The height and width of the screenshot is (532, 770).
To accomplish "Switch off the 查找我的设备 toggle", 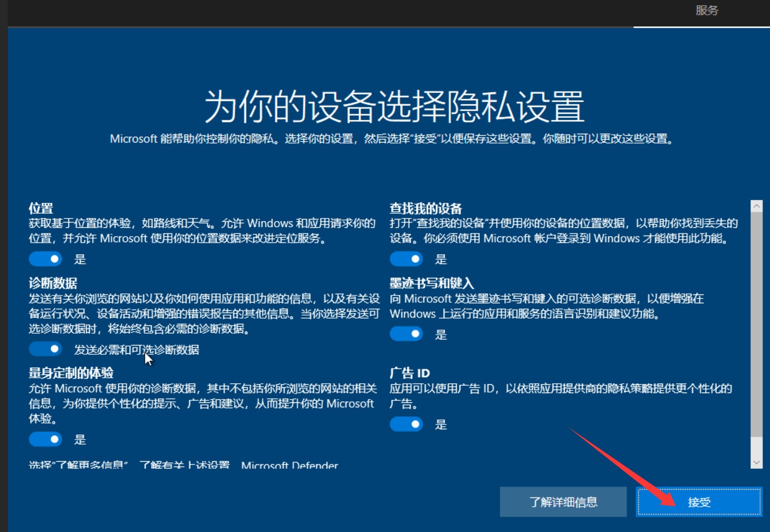I will (406, 259).
